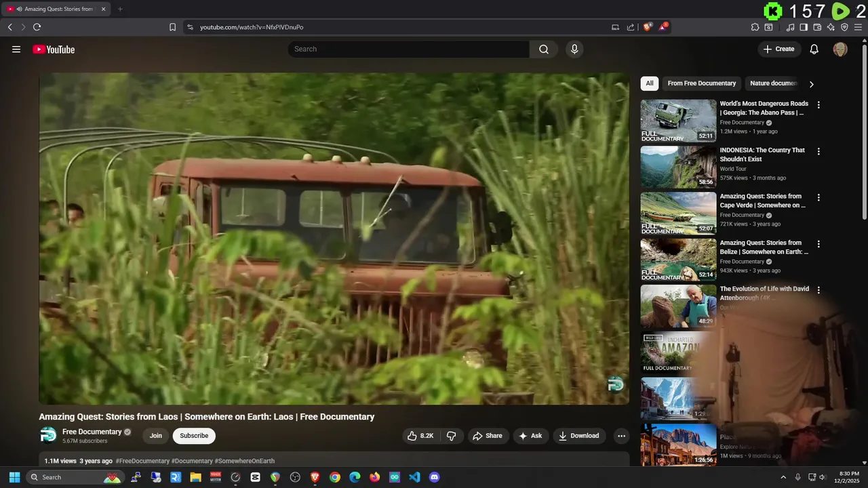The height and width of the screenshot is (488, 868).
Task: Open Windows Start menu
Action: pos(14,477)
